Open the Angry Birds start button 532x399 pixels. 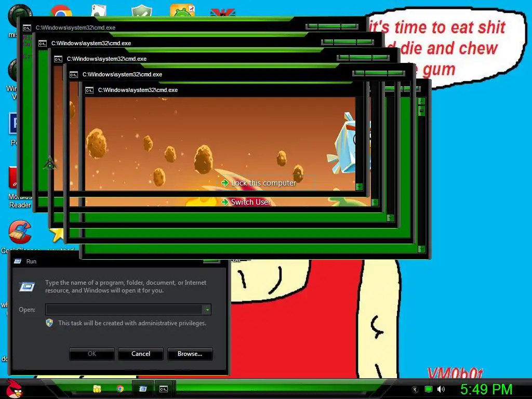click(15, 389)
